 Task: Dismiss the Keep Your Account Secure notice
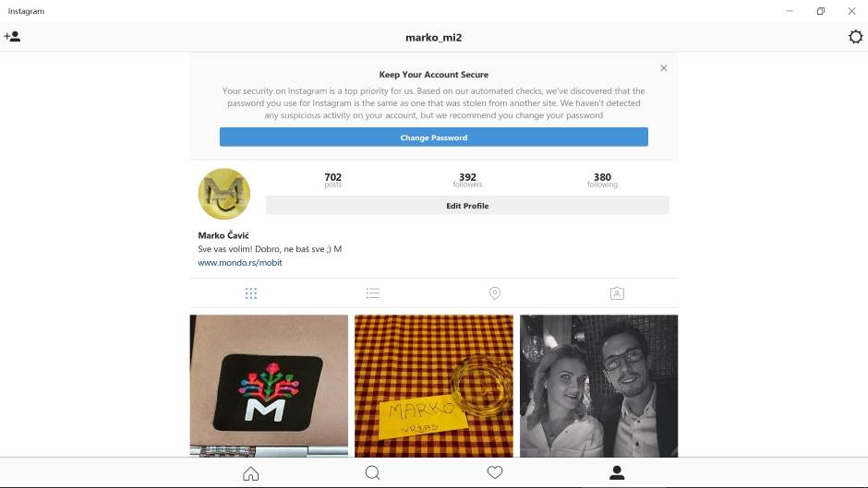click(x=663, y=68)
